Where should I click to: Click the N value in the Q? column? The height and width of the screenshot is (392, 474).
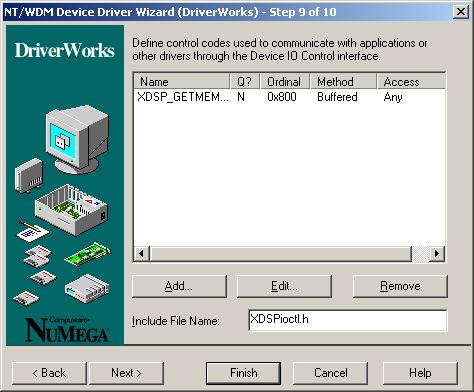pyautogui.click(x=241, y=97)
